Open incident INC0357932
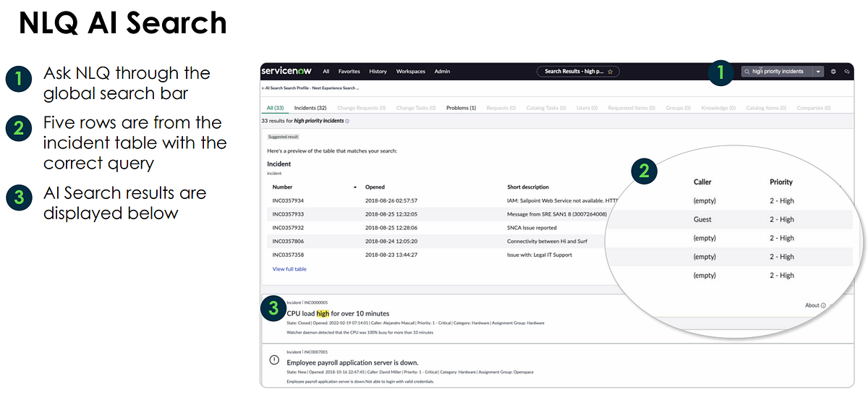 click(288, 228)
